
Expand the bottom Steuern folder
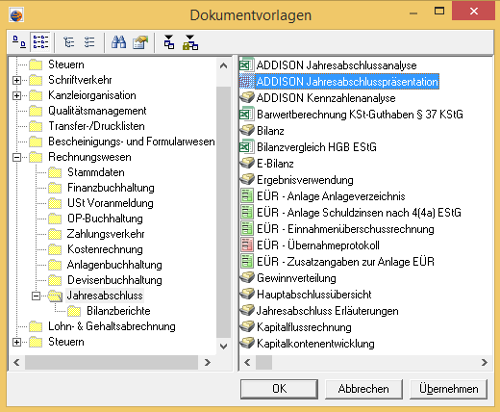(16, 342)
